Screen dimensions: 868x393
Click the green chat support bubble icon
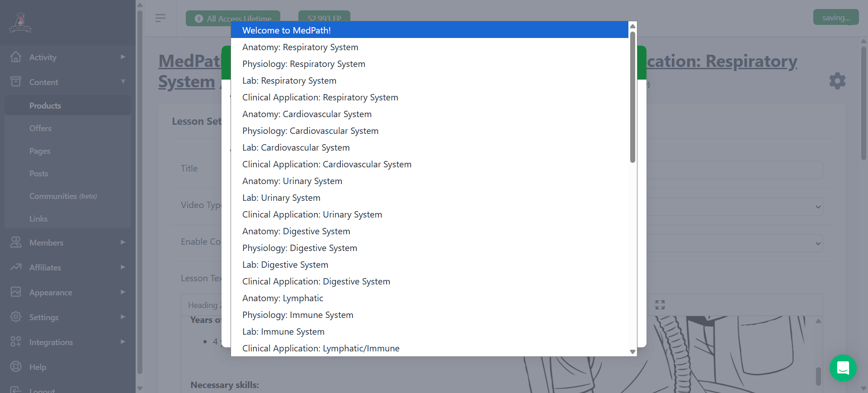click(x=843, y=368)
